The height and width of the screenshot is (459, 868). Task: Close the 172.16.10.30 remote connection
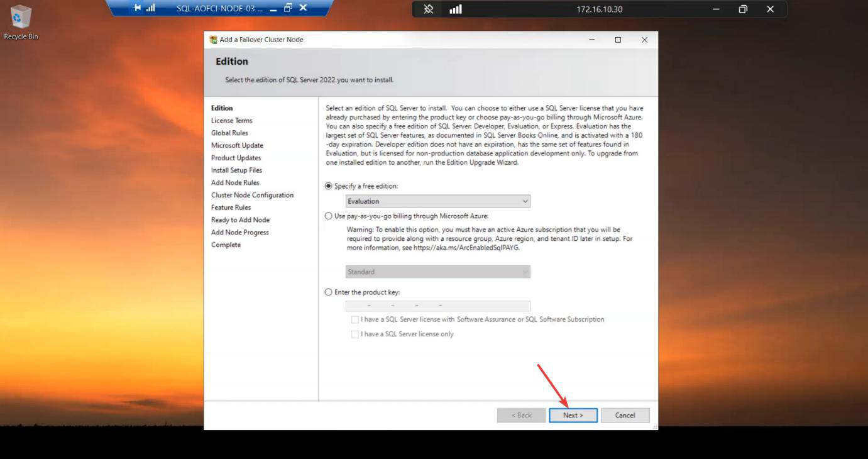click(770, 9)
